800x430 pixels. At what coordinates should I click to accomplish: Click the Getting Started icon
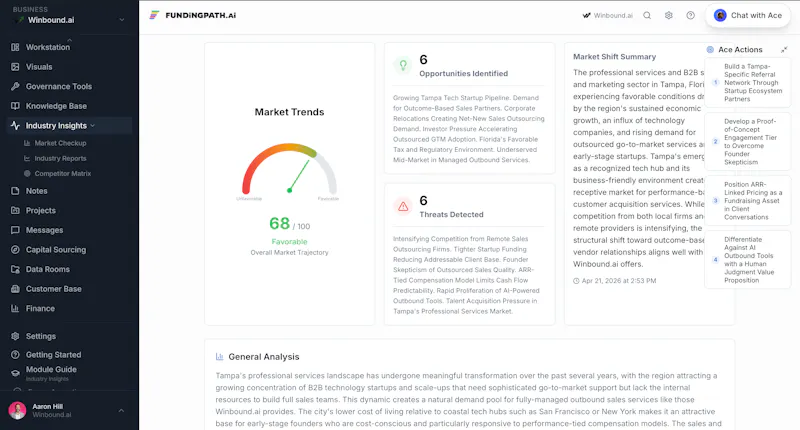(15, 355)
